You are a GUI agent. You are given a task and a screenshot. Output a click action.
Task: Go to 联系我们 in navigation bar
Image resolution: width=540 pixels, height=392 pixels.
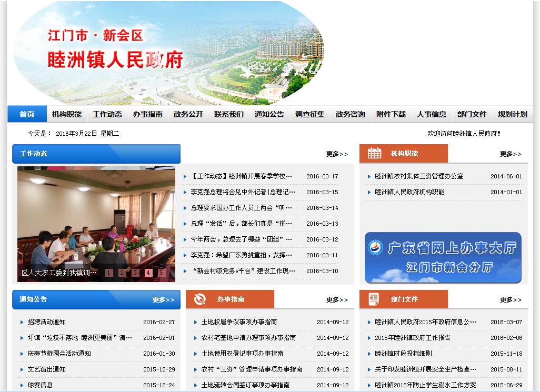[228, 114]
